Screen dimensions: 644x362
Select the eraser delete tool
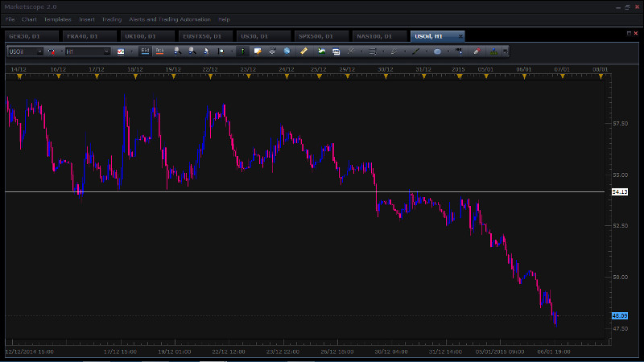point(477,51)
